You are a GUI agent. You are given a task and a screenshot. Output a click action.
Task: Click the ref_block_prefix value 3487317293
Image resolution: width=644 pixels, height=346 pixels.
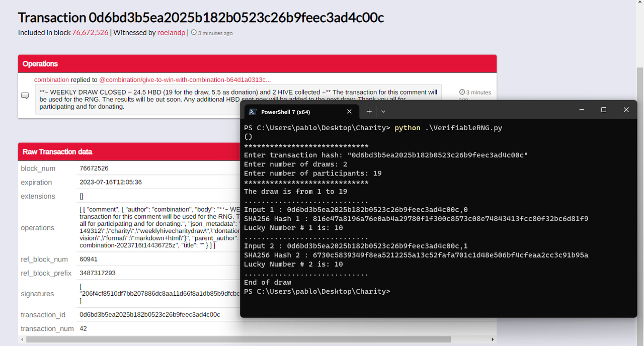[x=98, y=273]
